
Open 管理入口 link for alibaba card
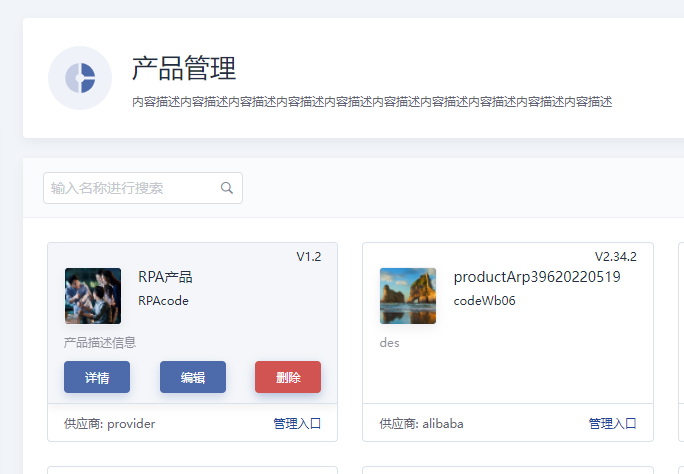pyautogui.click(x=612, y=423)
